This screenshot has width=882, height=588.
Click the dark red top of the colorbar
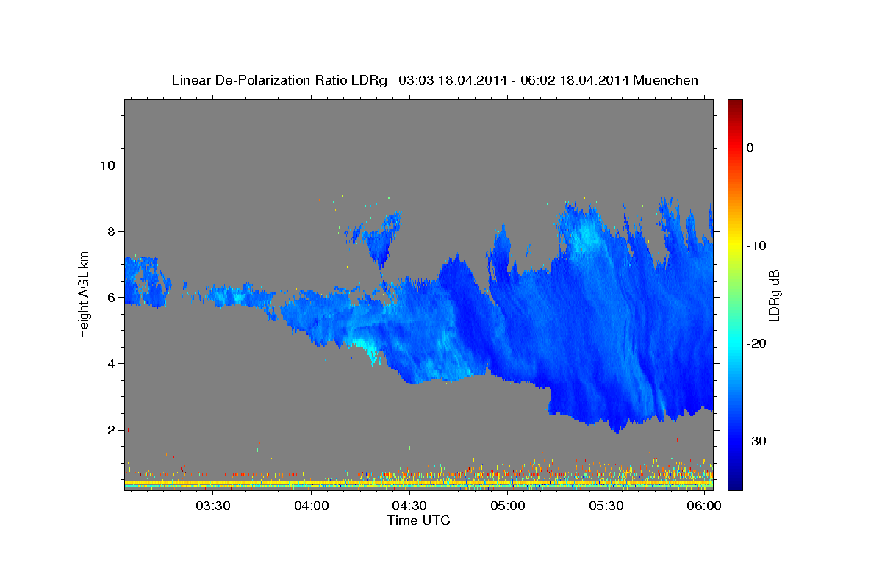(x=735, y=105)
